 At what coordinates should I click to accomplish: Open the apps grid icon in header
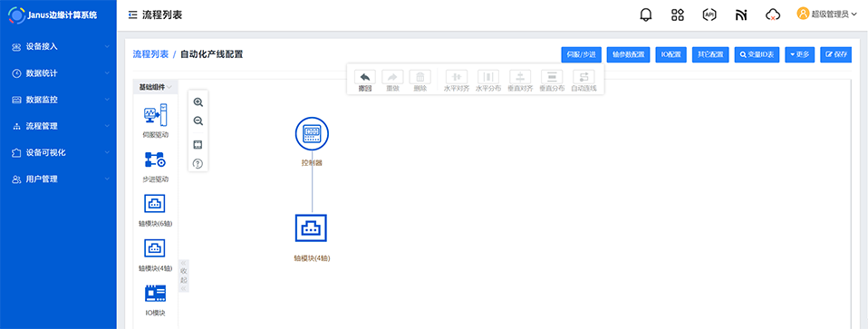[678, 15]
